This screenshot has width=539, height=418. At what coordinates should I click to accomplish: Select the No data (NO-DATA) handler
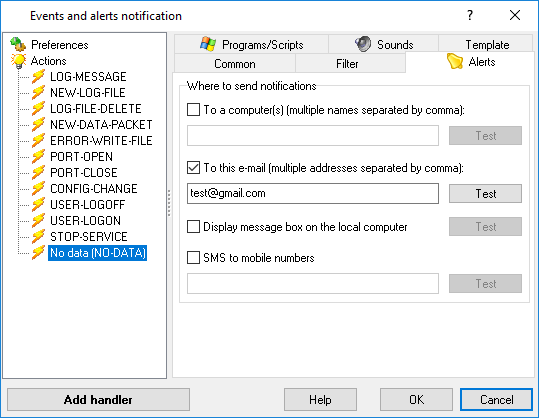click(x=98, y=253)
